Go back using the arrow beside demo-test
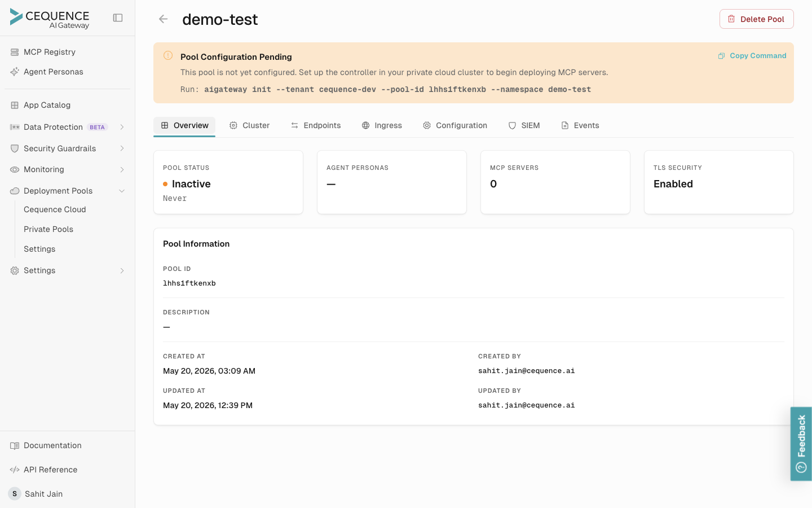 tap(164, 19)
